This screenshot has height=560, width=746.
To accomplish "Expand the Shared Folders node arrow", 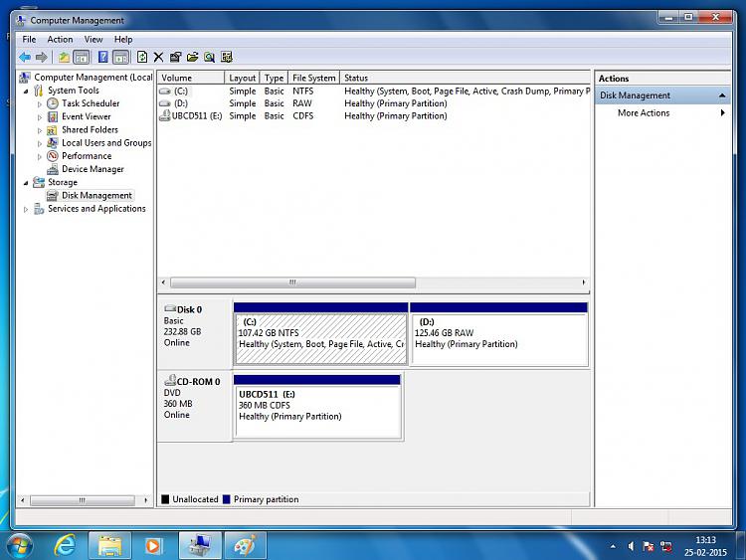I will pos(40,130).
